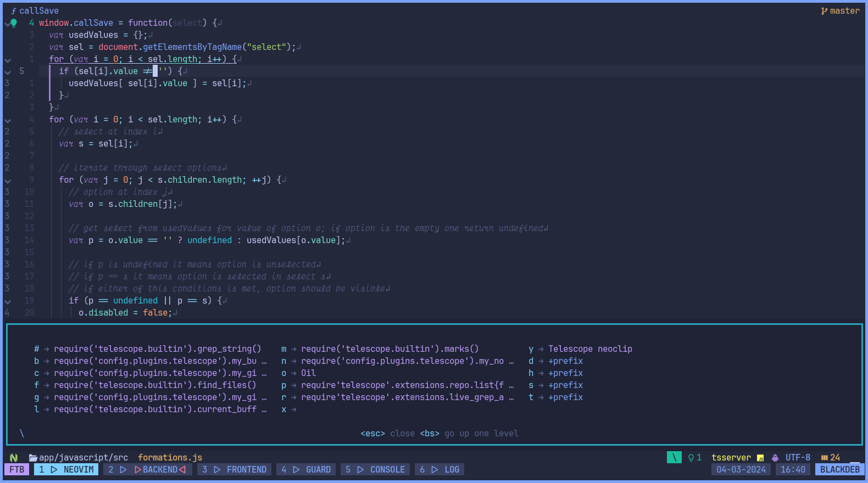Select the find_files() which-key entry
The width and height of the screenshot is (868, 483).
(154, 385)
